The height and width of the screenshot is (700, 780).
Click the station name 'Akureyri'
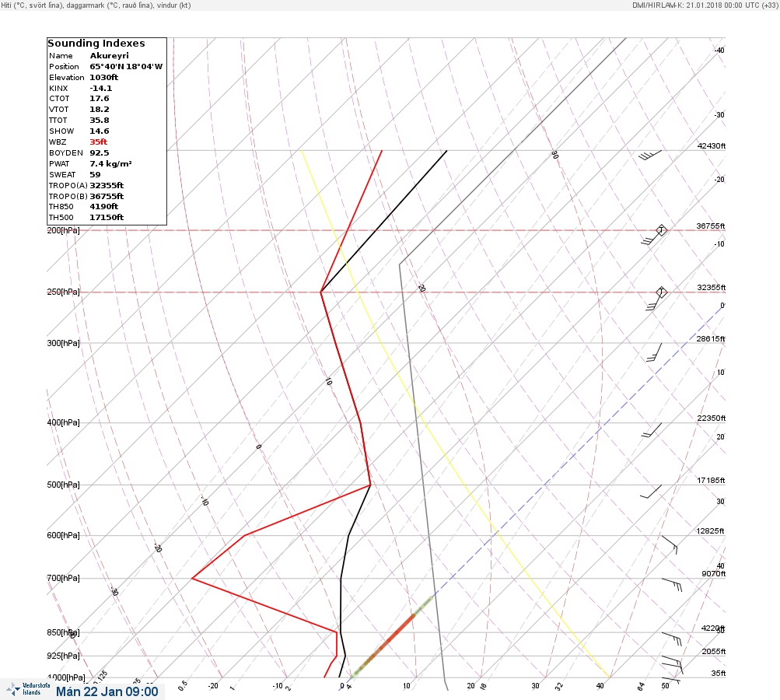(x=110, y=56)
